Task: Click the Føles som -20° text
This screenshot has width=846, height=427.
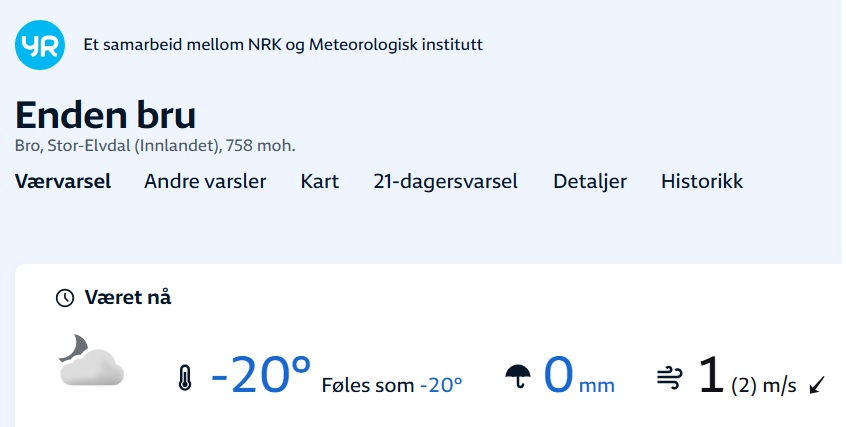Action: [392, 384]
